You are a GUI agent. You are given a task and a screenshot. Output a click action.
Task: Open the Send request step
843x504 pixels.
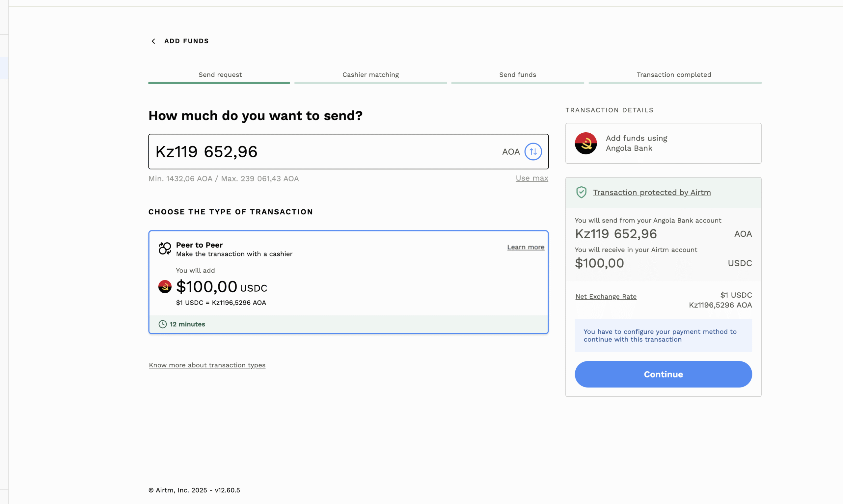point(219,77)
